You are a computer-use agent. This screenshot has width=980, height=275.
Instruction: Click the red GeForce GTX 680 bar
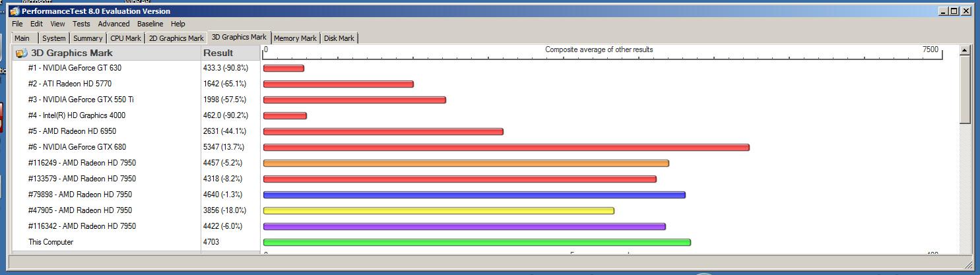click(x=506, y=147)
